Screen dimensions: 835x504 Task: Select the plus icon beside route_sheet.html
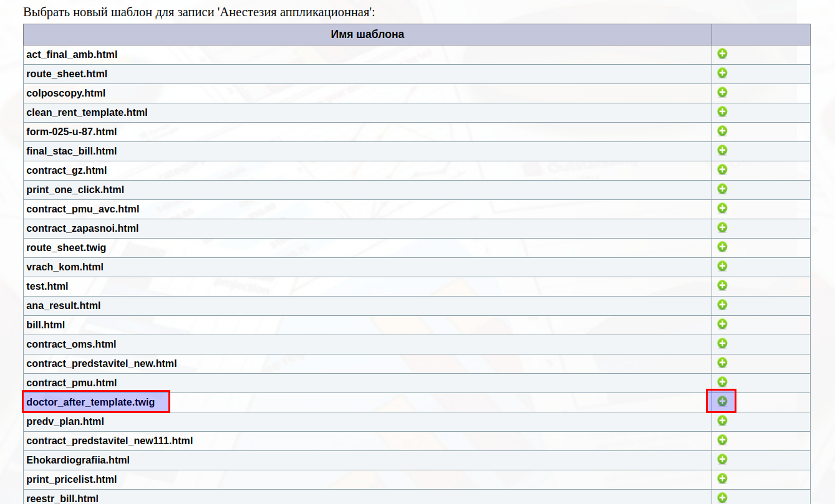pos(722,73)
